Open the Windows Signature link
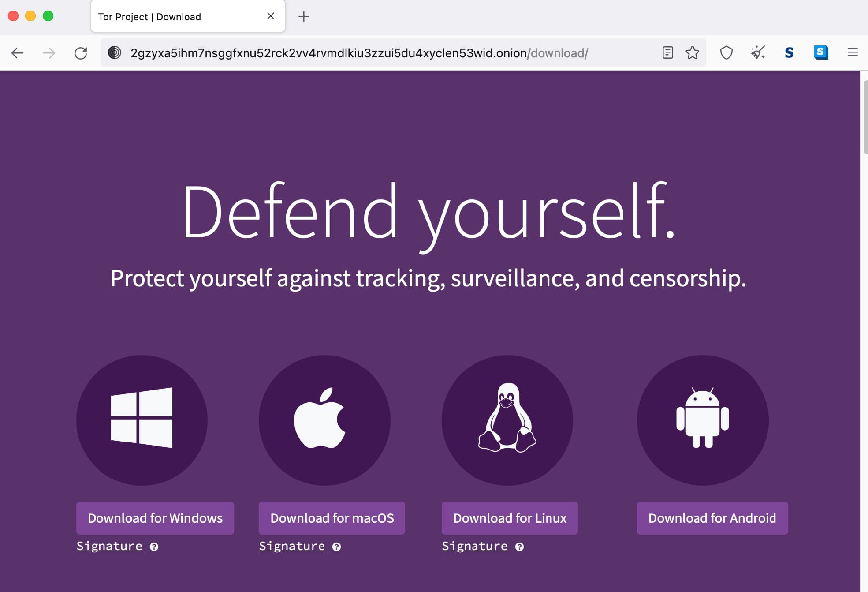Screen dimensions: 868x592 tap(109, 546)
